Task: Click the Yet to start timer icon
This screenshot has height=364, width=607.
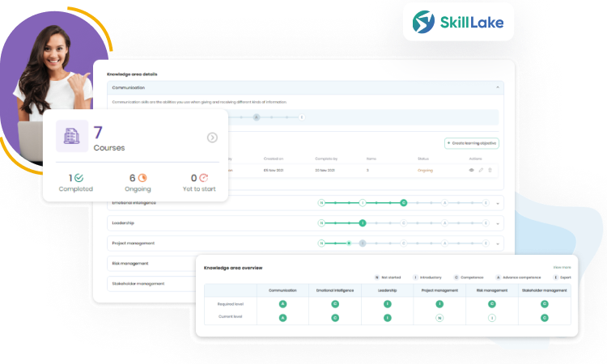Action: click(x=204, y=178)
